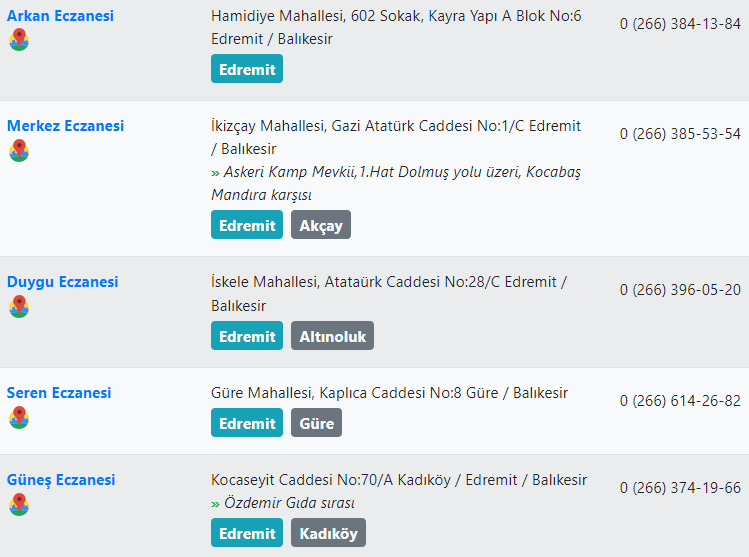Open the Arkan Eczanesi link
Image resolution: width=749 pixels, height=557 pixels.
(60, 16)
